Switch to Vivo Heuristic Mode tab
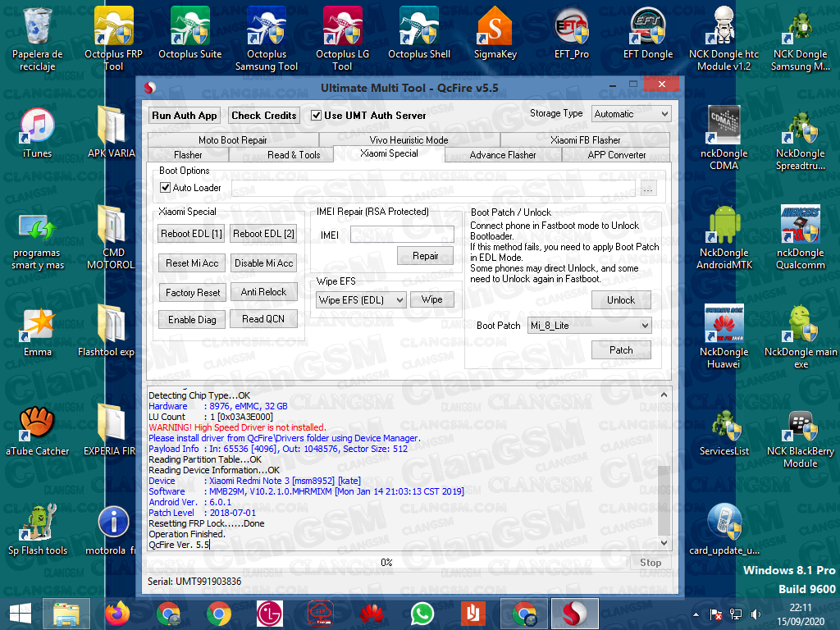The image size is (840, 630). (x=409, y=139)
